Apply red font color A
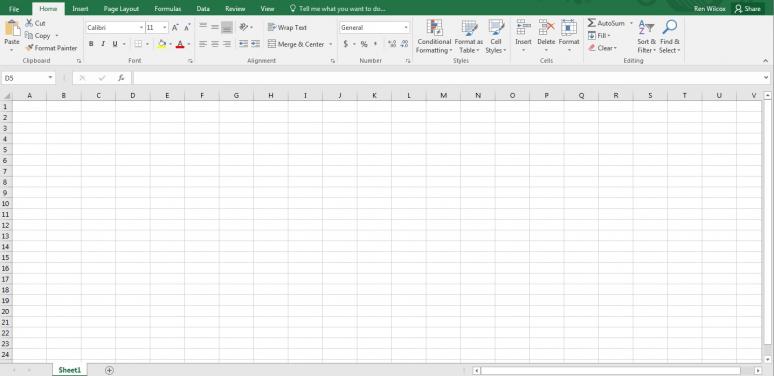 (x=180, y=44)
